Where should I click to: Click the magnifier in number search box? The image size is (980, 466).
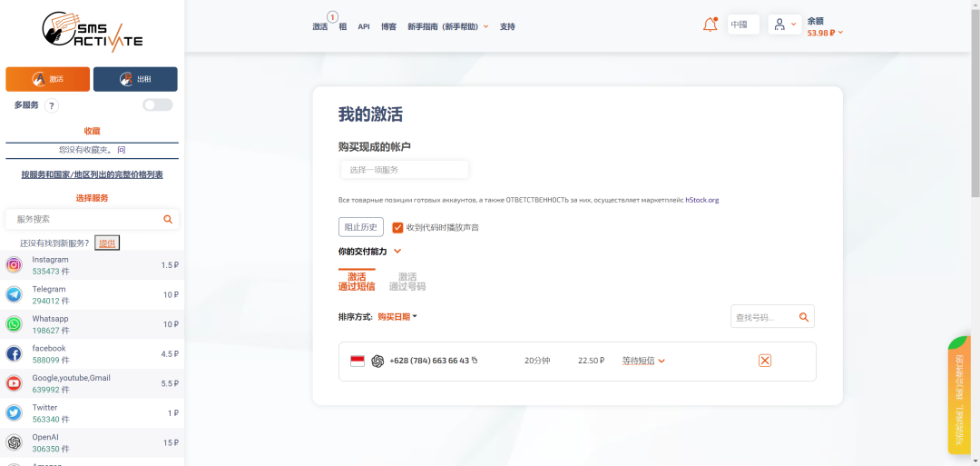804,317
